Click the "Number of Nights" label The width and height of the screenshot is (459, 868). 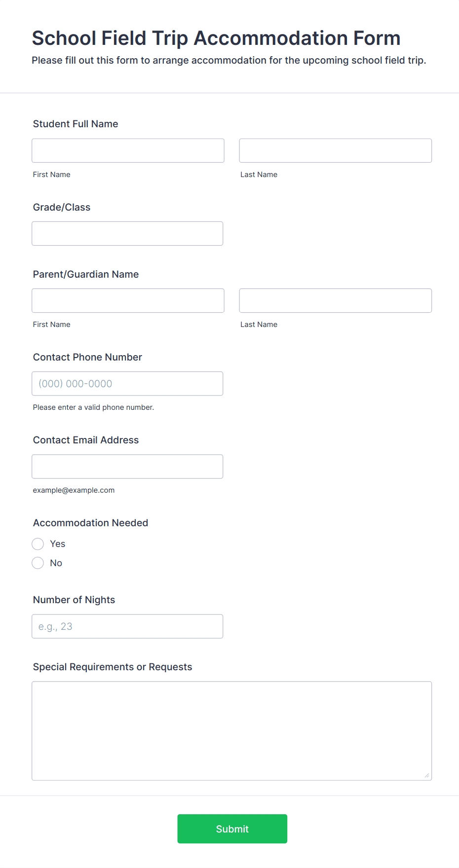74,600
